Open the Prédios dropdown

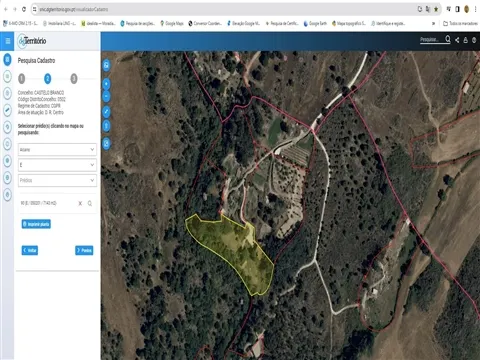coord(57,180)
